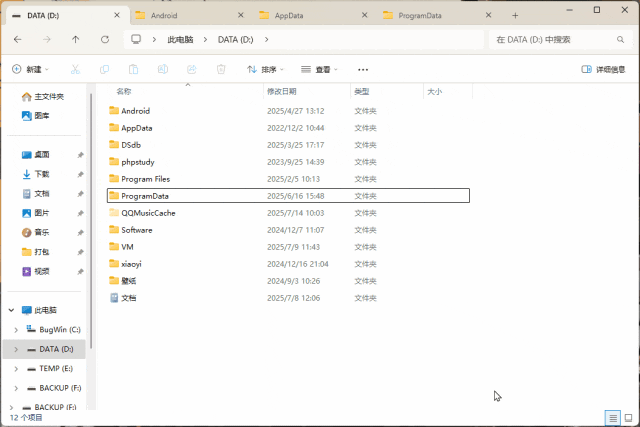Image resolution: width=640 pixels, height=427 pixels.
Task: Click chevron after DATA (D:) in address bar
Action: (x=267, y=40)
